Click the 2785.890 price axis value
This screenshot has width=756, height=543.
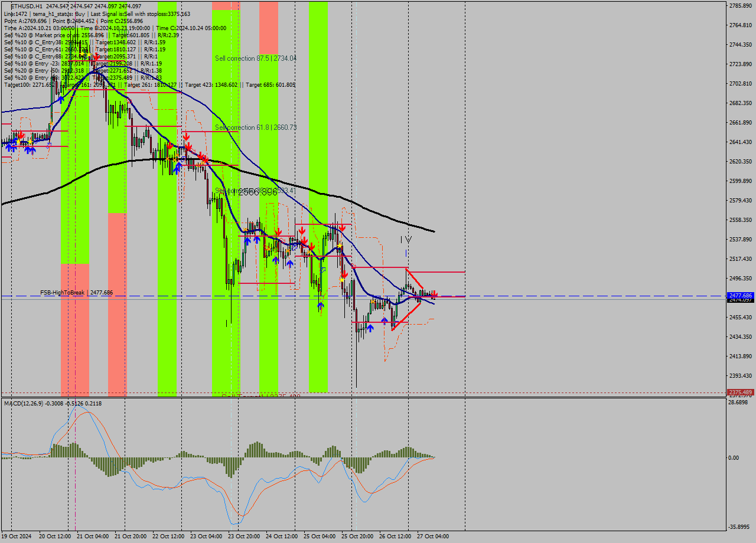(741, 5)
